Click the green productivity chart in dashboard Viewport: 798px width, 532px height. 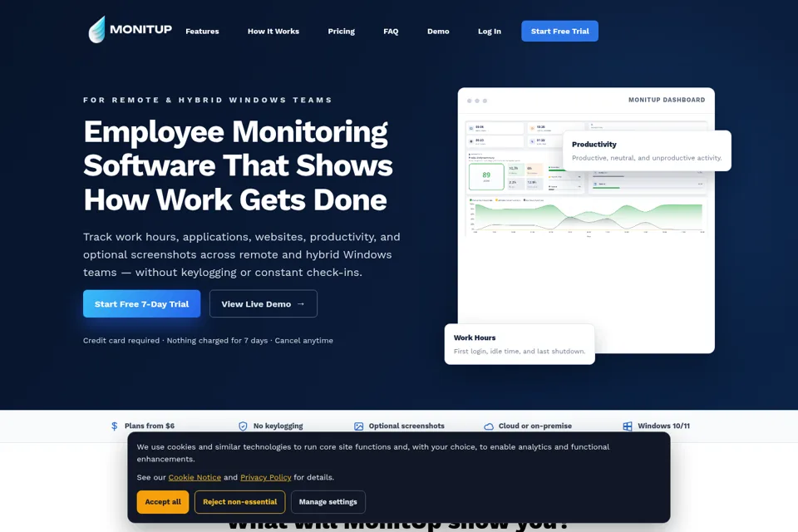pyautogui.click(x=587, y=216)
